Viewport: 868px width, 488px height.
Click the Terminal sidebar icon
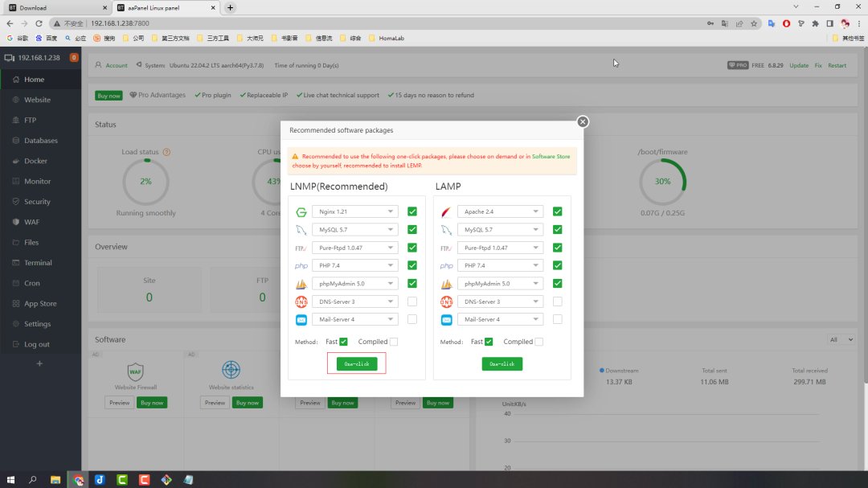point(15,263)
